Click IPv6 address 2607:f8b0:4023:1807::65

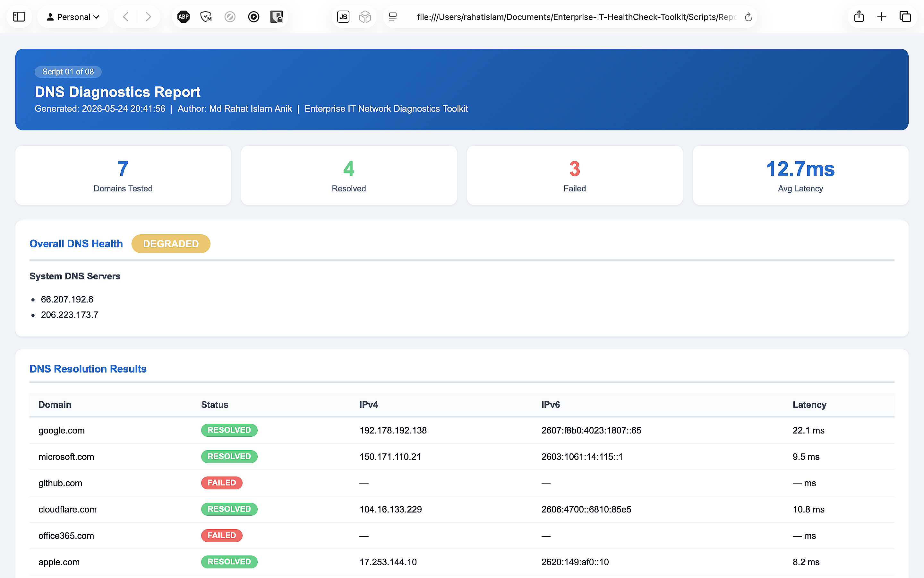click(x=591, y=430)
